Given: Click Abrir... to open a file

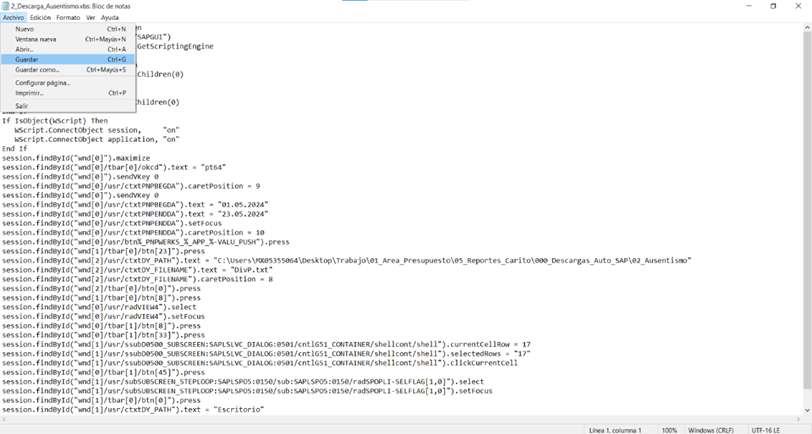Looking at the screenshot, I should click(25, 49).
